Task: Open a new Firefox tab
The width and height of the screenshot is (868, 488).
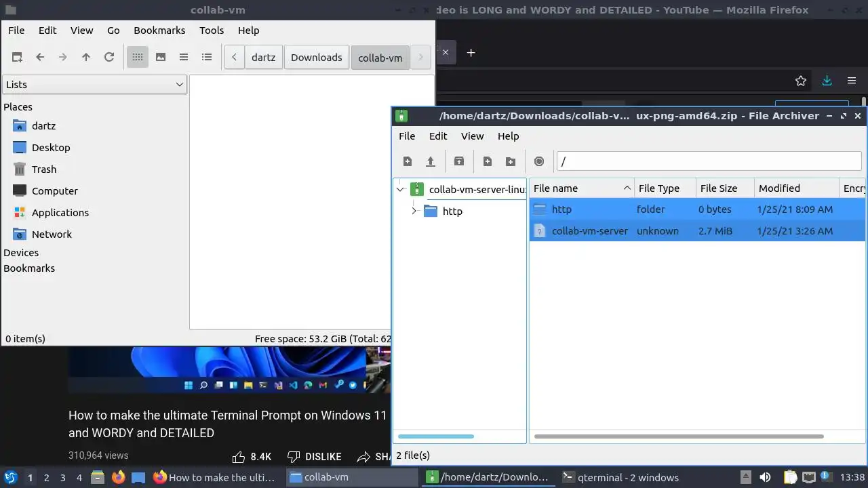Action: (x=471, y=52)
